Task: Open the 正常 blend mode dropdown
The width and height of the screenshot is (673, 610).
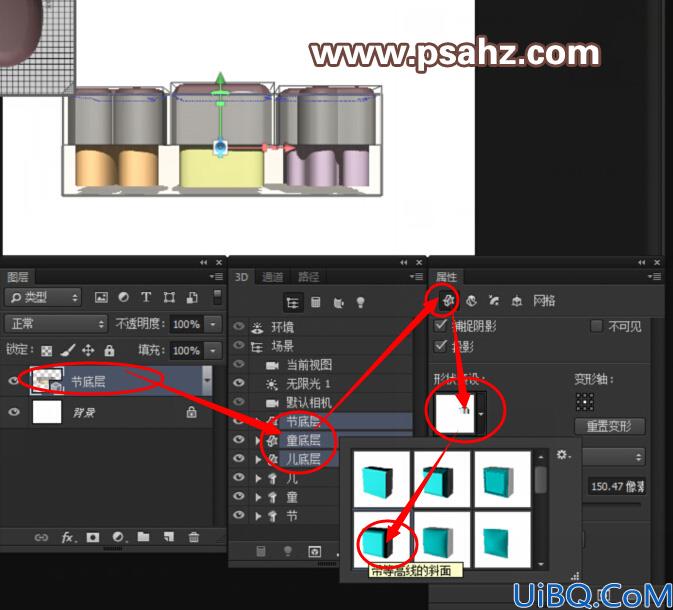Action: pos(56,324)
